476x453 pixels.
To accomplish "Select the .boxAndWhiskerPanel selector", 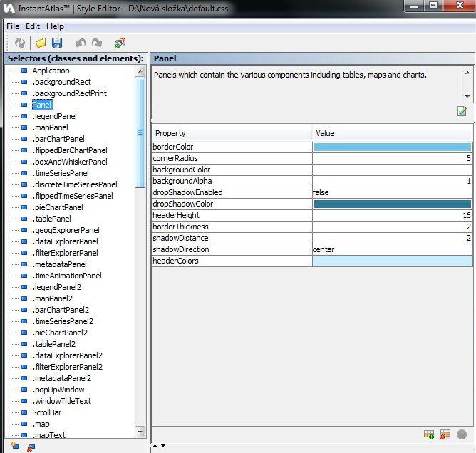I will point(70,162).
